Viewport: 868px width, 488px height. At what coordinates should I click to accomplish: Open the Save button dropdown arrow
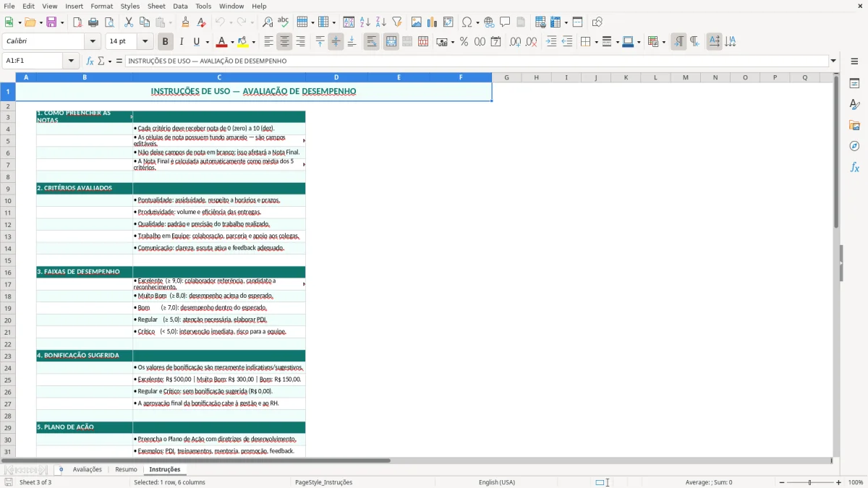coord(62,22)
